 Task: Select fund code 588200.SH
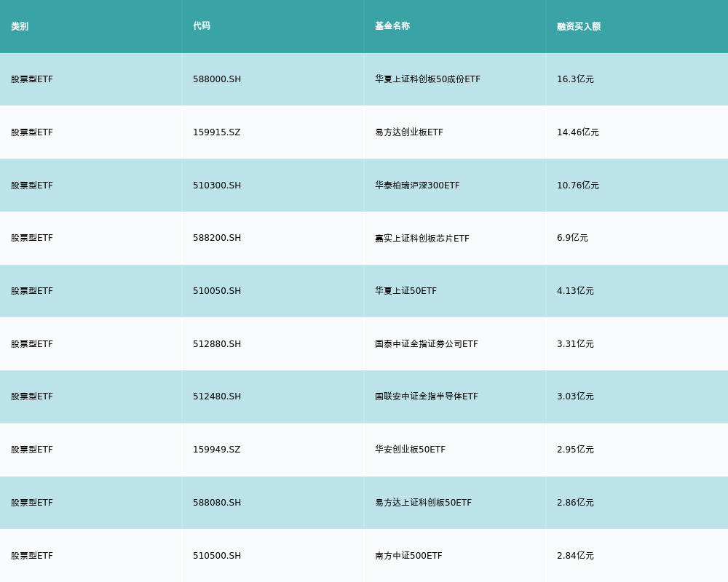[217, 238]
